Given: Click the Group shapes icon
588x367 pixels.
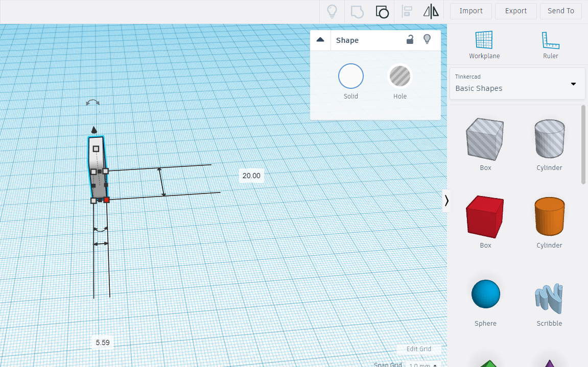Looking at the screenshot, I should tap(357, 12).
